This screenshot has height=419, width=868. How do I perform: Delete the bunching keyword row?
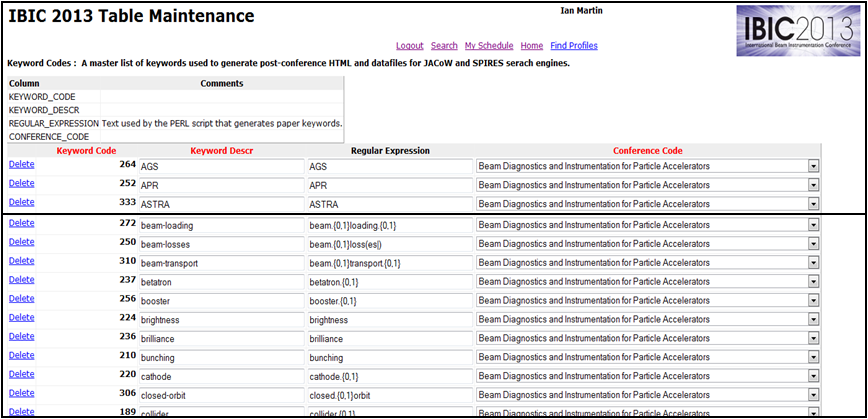22,355
